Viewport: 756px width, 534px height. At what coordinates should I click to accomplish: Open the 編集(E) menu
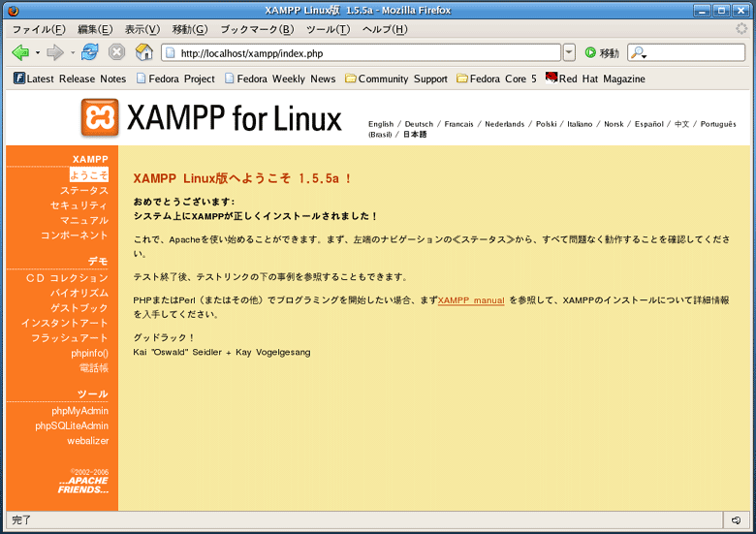pos(95,29)
